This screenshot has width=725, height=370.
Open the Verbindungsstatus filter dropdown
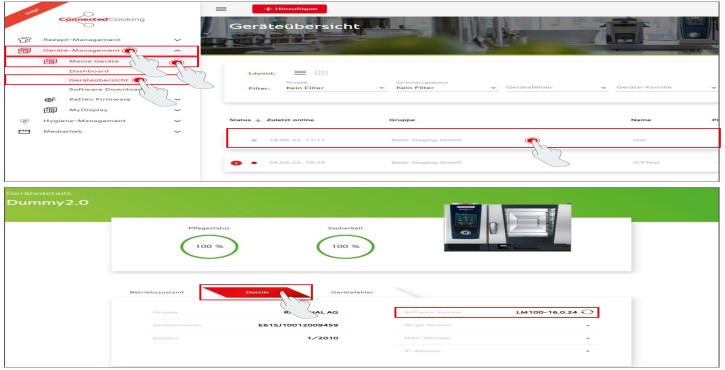pyautogui.click(x=446, y=88)
